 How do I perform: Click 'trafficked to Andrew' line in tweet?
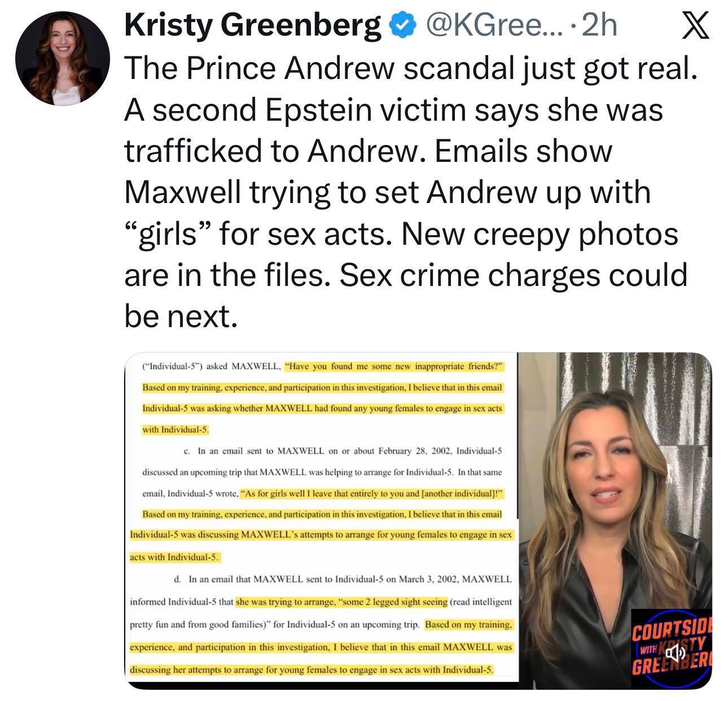click(x=368, y=150)
